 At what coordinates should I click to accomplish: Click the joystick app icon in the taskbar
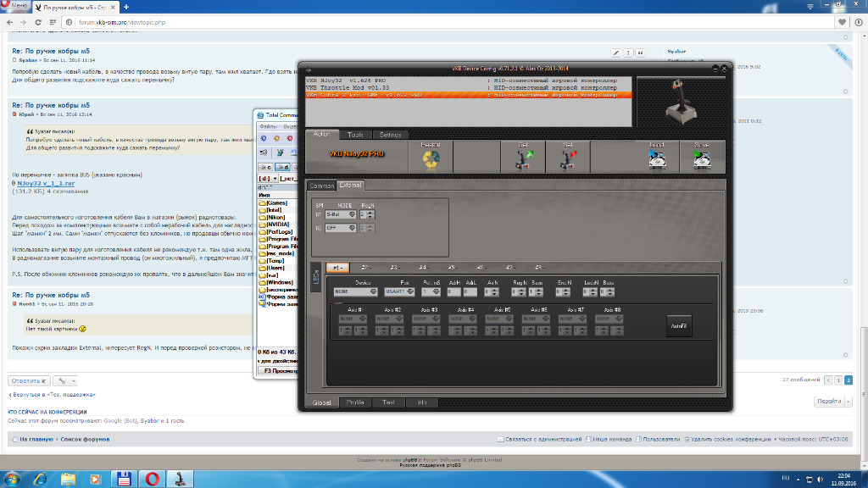coord(182,478)
